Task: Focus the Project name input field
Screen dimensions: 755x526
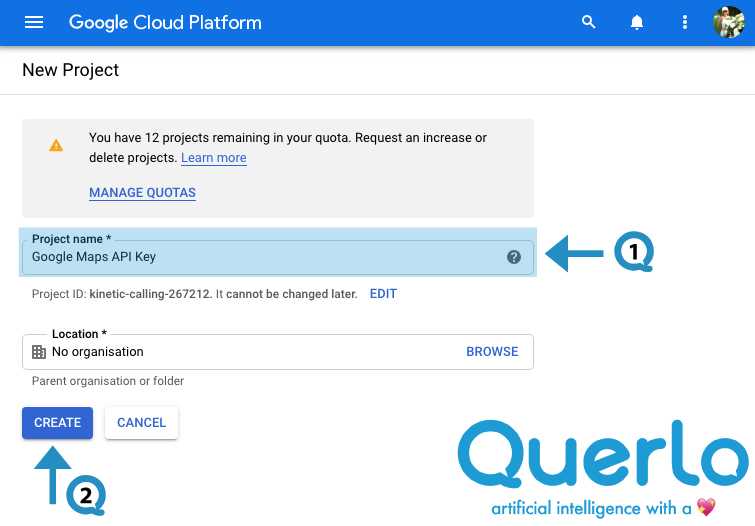Action: tap(278, 257)
